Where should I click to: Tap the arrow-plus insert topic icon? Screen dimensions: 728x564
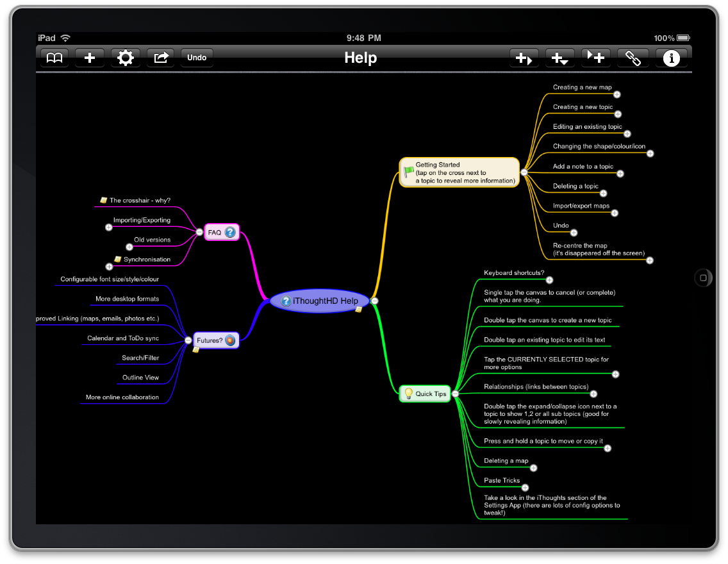tap(596, 58)
